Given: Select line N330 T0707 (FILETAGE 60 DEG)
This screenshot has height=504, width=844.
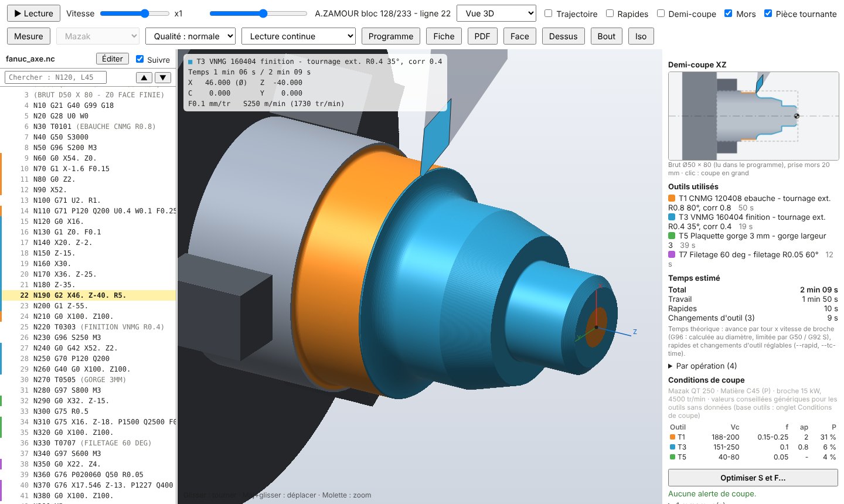Looking at the screenshot, I should click(x=89, y=443).
